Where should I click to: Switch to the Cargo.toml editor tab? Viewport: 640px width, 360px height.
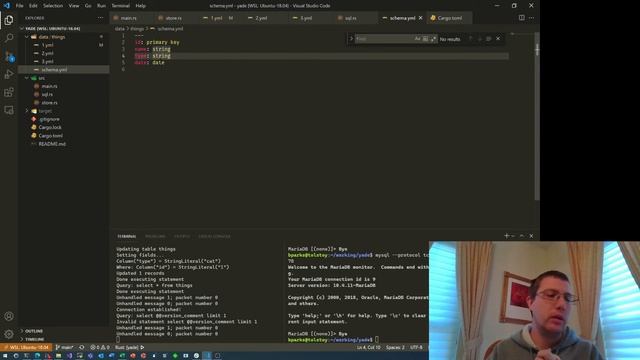click(449, 18)
